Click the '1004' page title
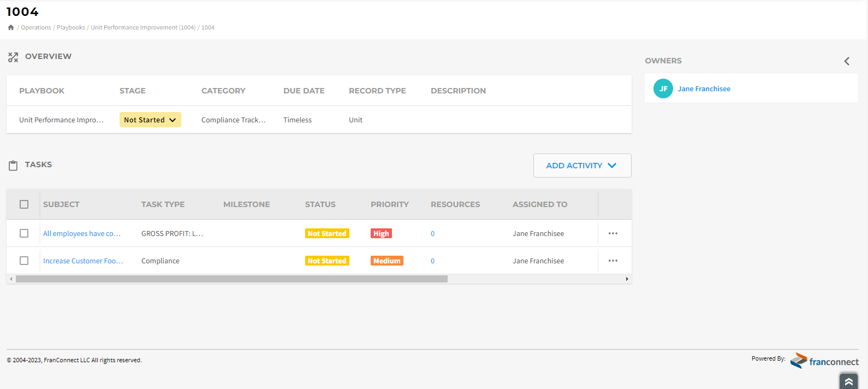Image resolution: width=868 pixels, height=389 pixels. (x=22, y=11)
